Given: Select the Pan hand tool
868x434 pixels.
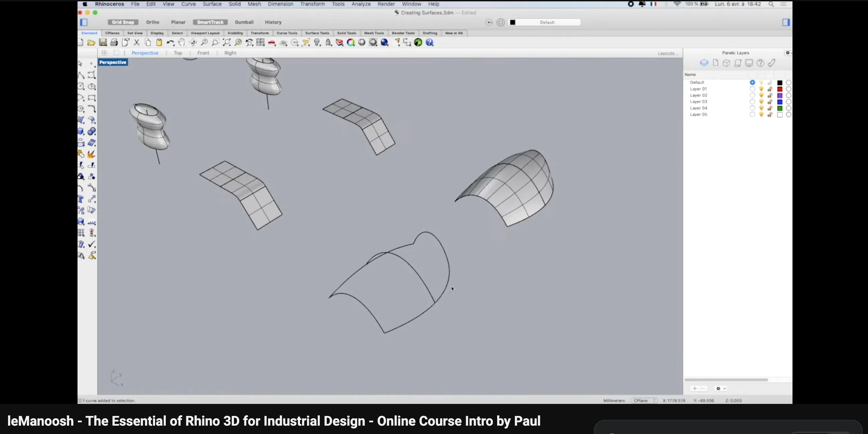Looking at the screenshot, I should pyautogui.click(x=182, y=42).
